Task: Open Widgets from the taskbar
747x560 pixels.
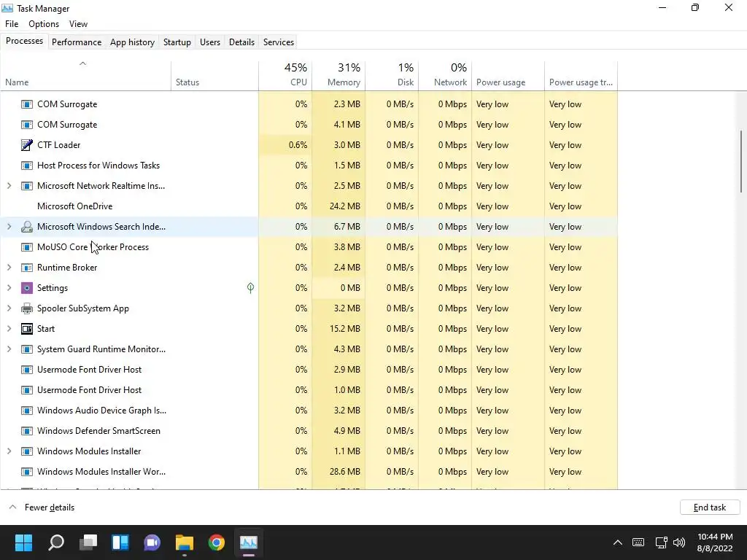Action: pos(120,542)
